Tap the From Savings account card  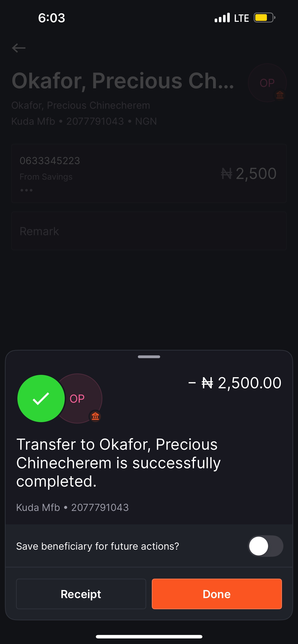tap(100, 173)
